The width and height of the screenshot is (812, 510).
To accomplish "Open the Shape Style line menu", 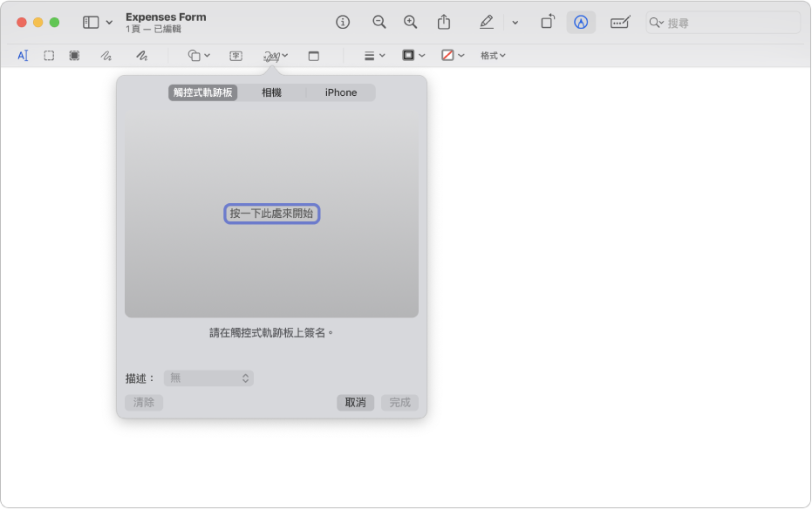I will click(x=374, y=56).
